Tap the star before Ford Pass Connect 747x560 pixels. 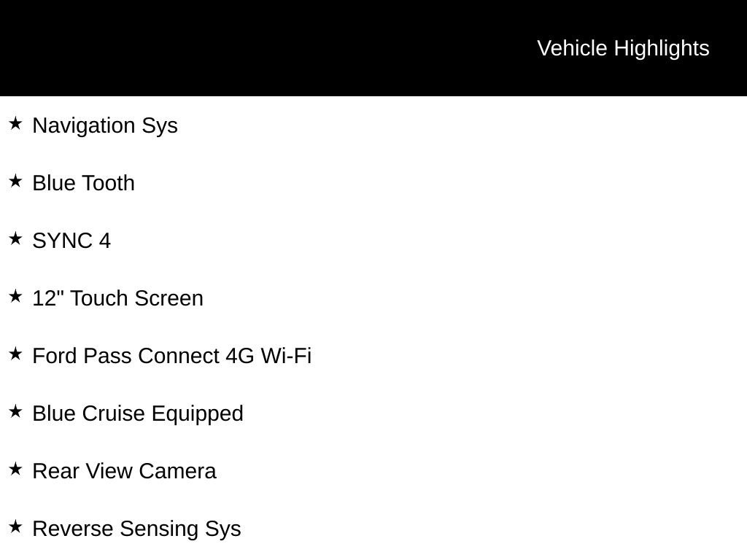(15, 354)
